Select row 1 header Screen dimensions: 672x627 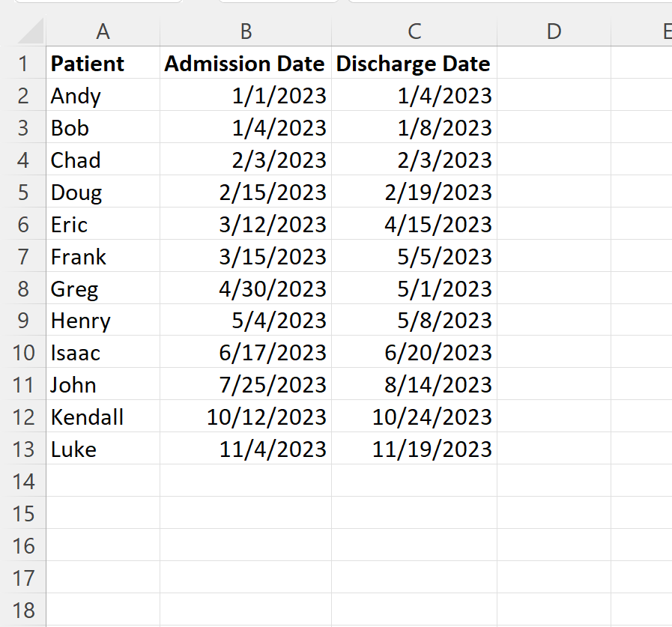pyautogui.click(x=23, y=63)
